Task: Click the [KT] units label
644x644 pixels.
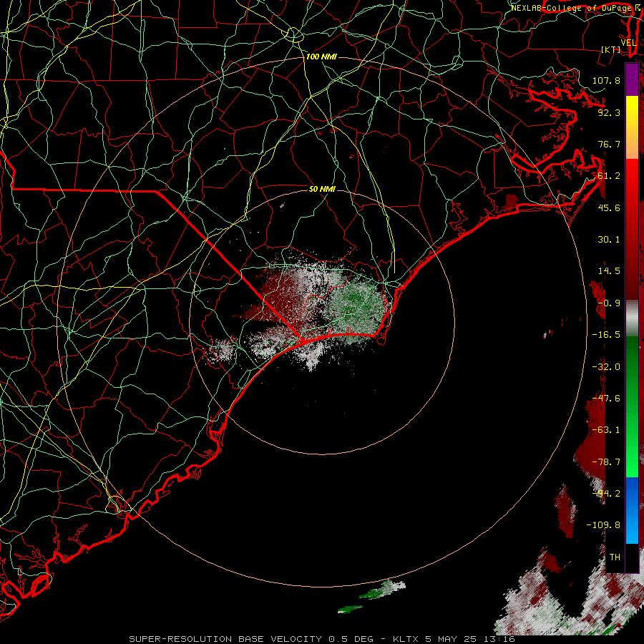Action: (x=611, y=49)
